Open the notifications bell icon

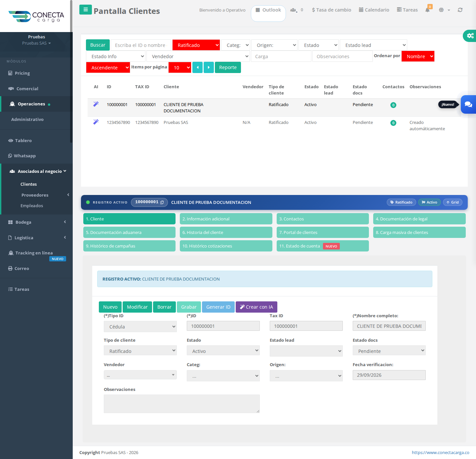[x=427, y=10]
